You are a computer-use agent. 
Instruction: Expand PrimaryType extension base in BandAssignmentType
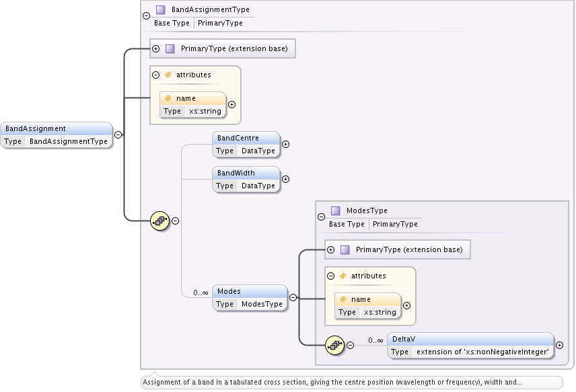point(155,49)
